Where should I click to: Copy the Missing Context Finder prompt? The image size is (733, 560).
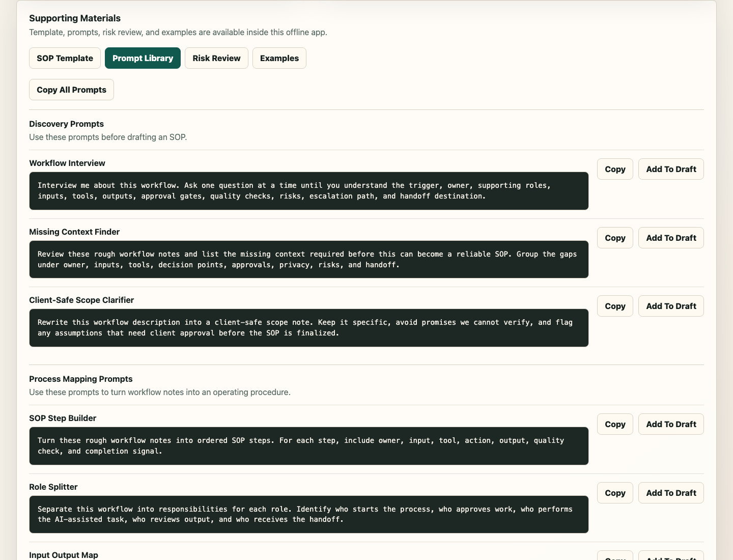click(x=615, y=238)
